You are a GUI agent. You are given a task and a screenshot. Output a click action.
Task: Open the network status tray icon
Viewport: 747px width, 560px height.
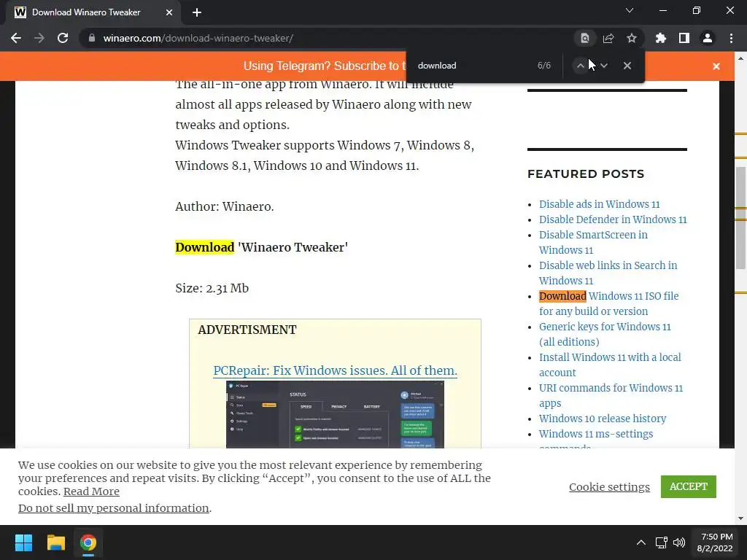(x=661, y=542)
